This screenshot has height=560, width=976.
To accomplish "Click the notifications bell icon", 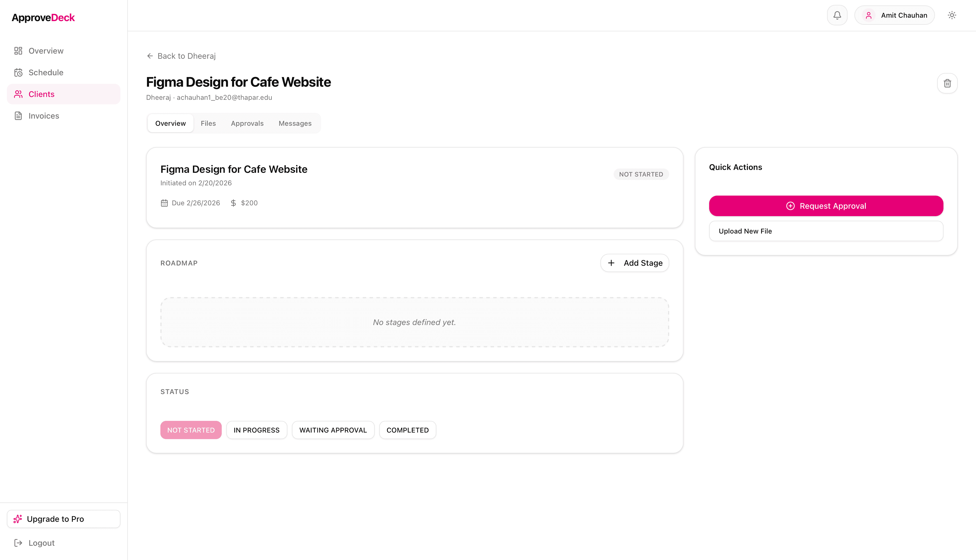I will coord(837,15).
